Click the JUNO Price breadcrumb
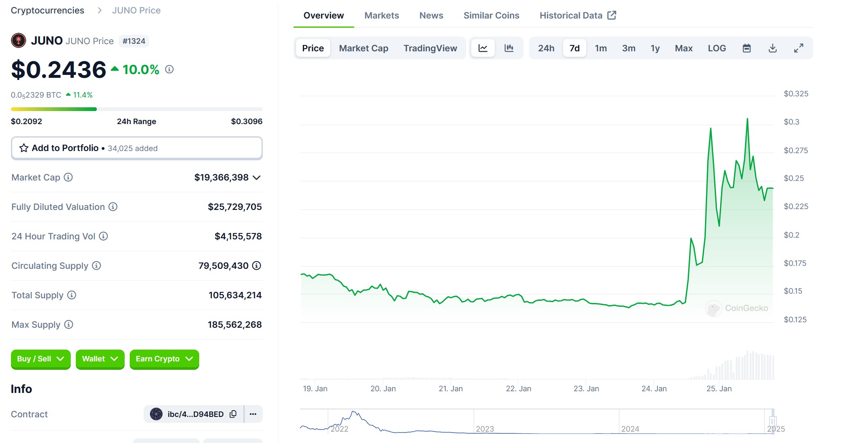868x443 pixels. [x=136, y=10]
